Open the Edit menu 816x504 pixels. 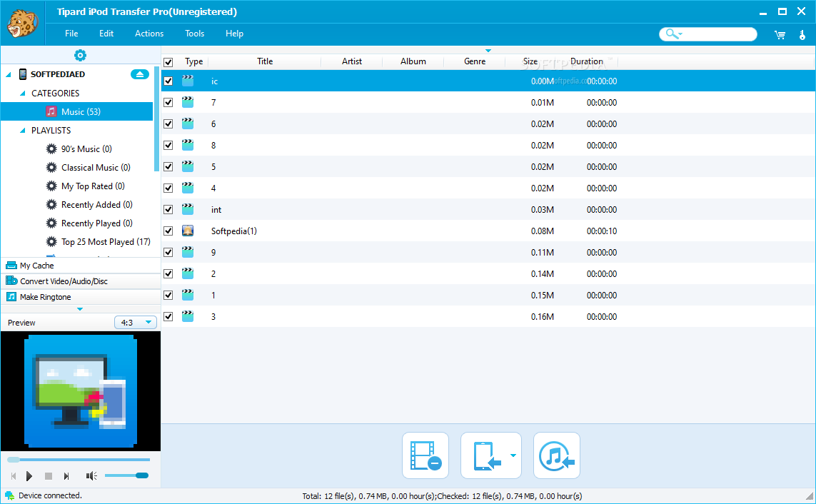pyautogui.click(x=106, y=34)
